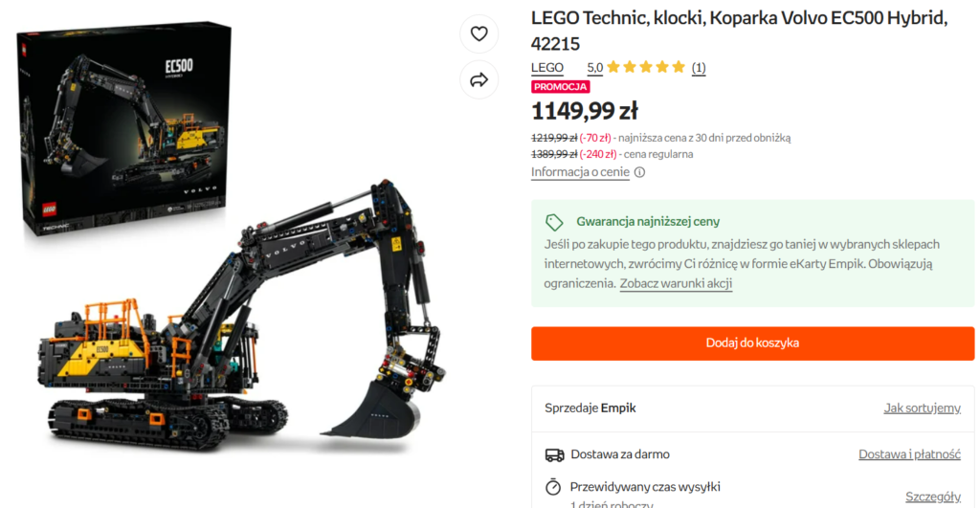Open the Informacja o cenie link
980x508 pixels.
[x=580, y=172]
